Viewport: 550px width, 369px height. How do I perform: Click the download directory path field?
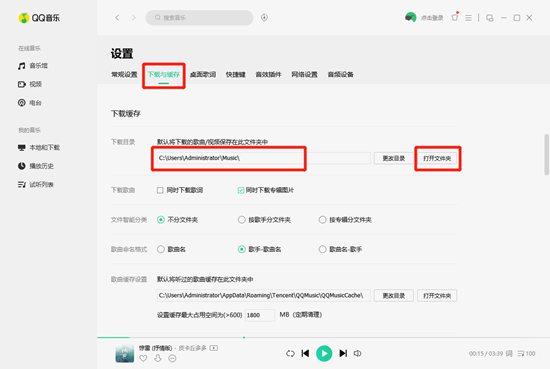tap(263, 158)
